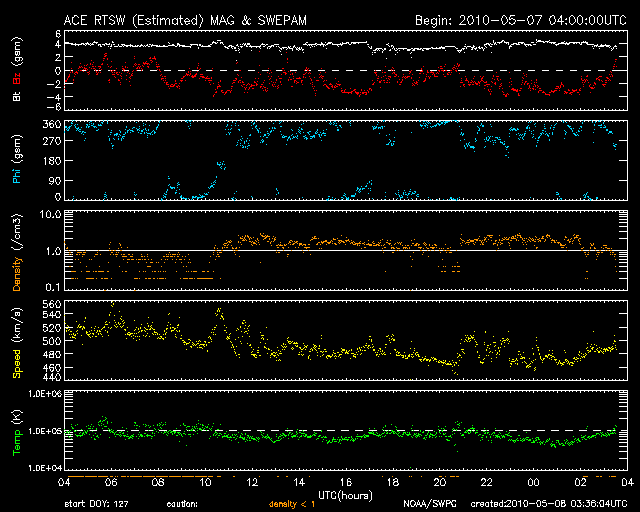Viewport: 640px width, 512px height.
Task: Click the orange 'density < 1' legend text
Action: point(293,504)
